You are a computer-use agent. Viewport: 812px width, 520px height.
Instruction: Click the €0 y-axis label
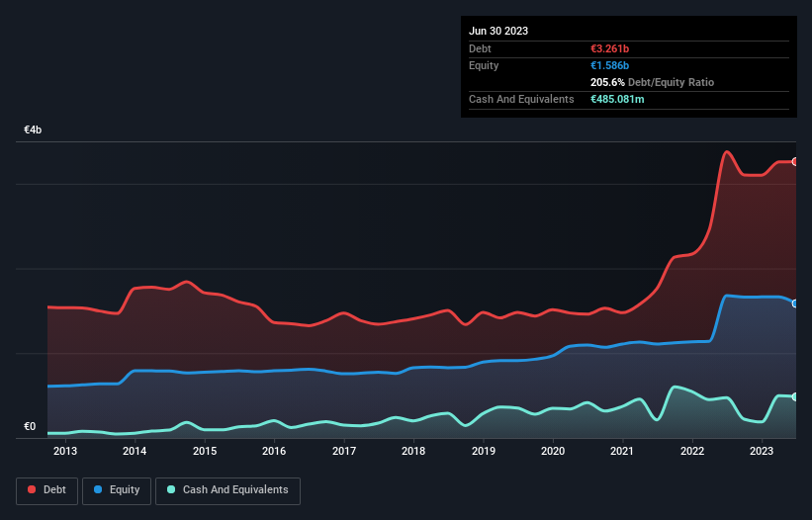click(30, 426)
